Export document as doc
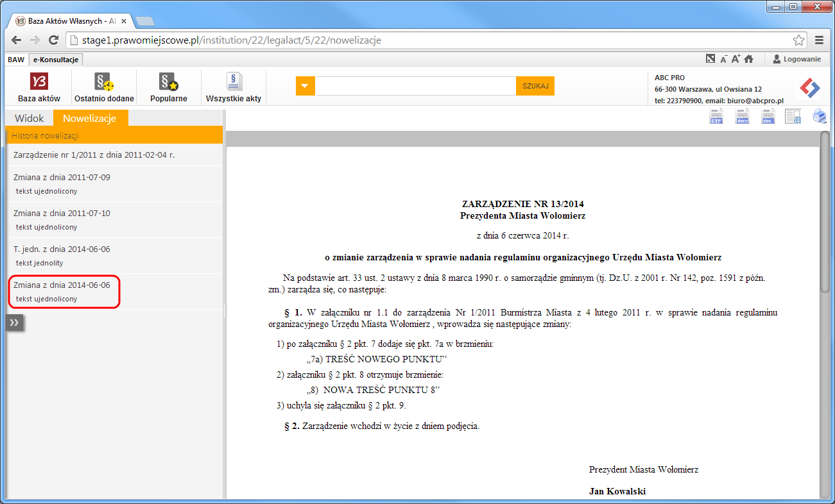835x504 pixels. click(x=768, y=116)
